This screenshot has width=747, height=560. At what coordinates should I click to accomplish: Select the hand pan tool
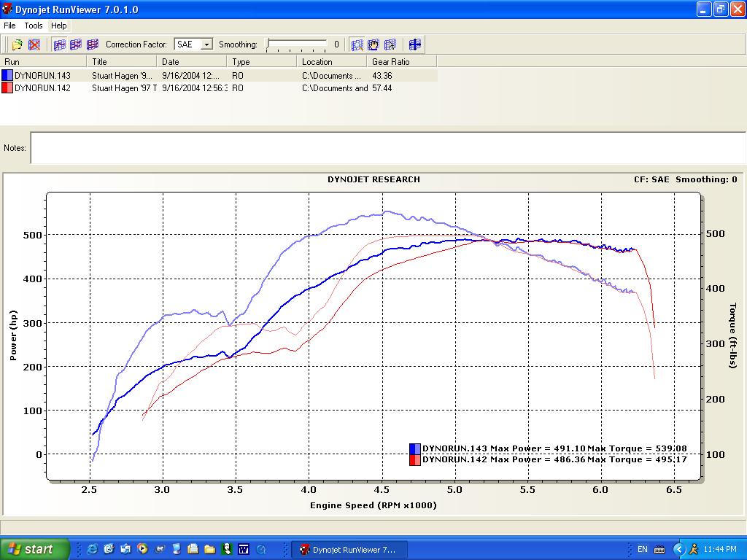click(x=373, y=44)
